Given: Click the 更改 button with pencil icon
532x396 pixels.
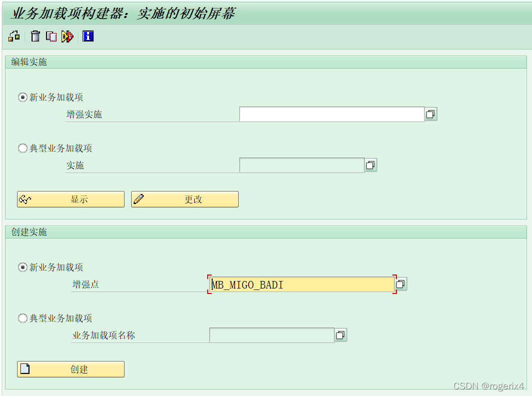Looking at the screenshot, I should pos(184,199).
